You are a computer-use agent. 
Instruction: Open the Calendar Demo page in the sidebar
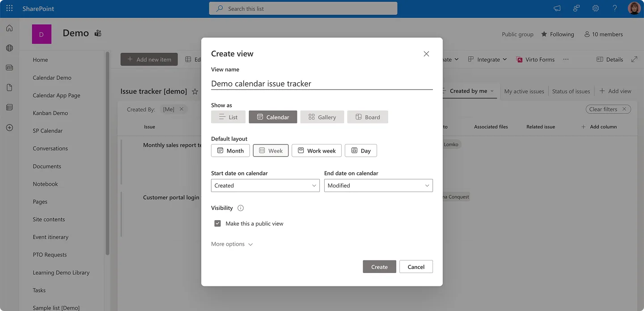[52, 77]
